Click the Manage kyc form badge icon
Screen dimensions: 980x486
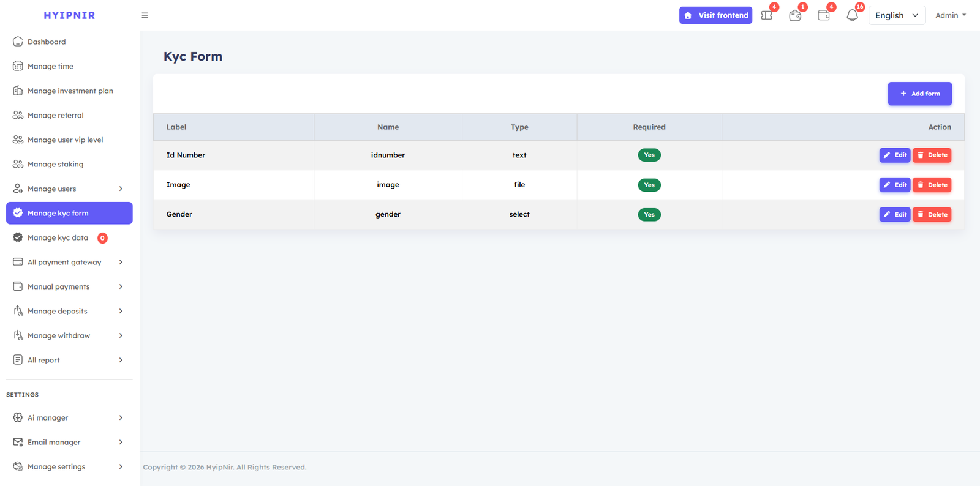click(18, 213)
